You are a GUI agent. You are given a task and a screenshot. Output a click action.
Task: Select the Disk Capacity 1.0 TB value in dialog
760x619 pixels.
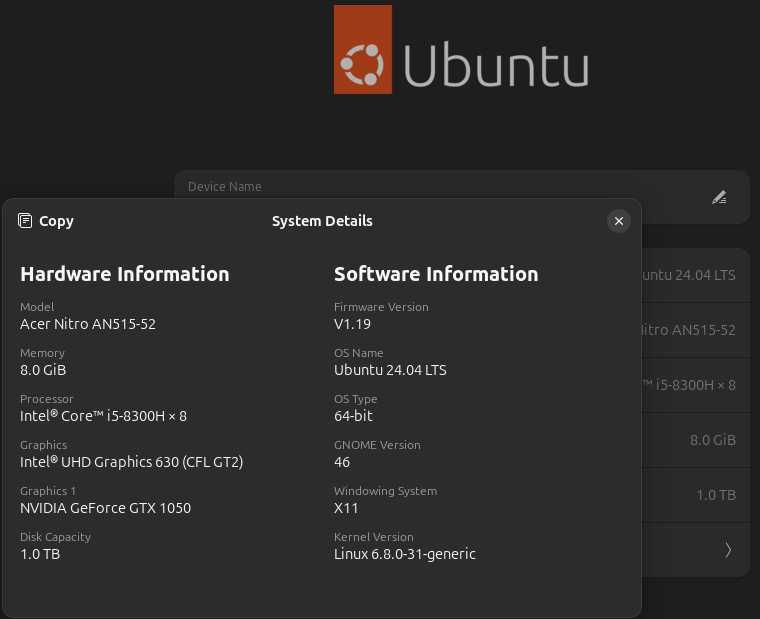tap(40, 554)
